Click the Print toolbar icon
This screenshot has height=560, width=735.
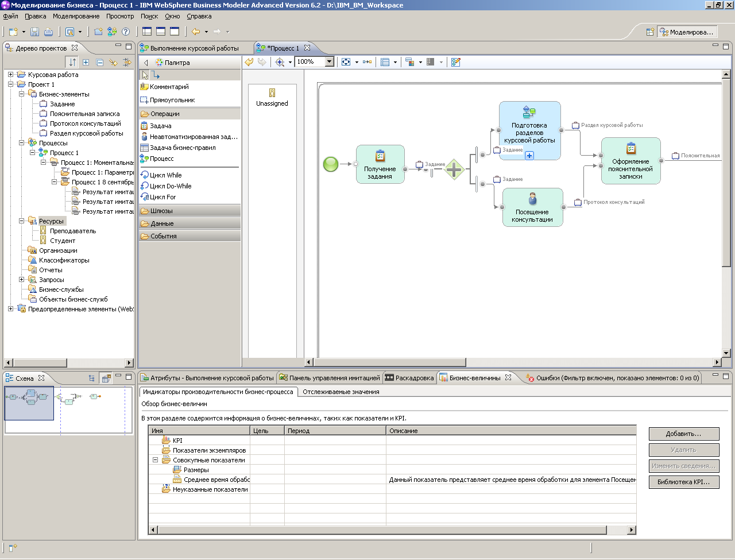pos(48,32)
